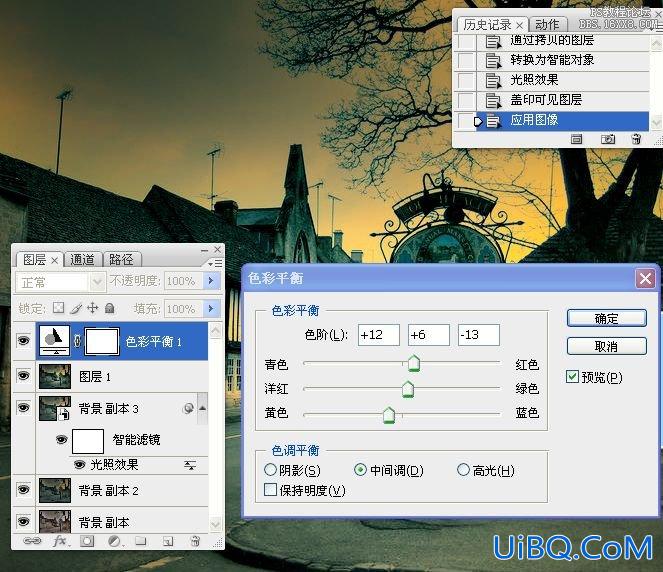The width and height of the screenshot is (663, 572).
Task: Toggle visibility of 智能滤镜
Action: [x=62, y=440]
